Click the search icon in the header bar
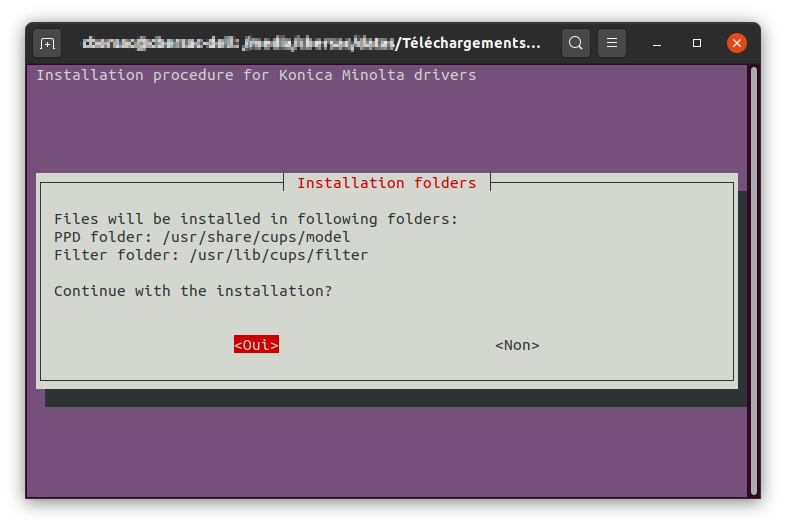786x527 pixels. tap(575, 43)
